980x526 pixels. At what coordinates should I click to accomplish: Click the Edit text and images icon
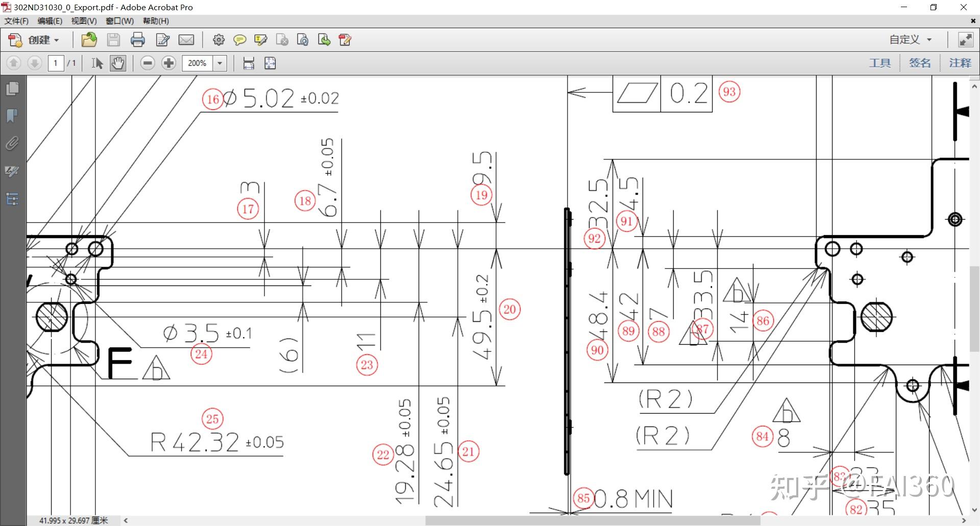click(x=162, y=40)
